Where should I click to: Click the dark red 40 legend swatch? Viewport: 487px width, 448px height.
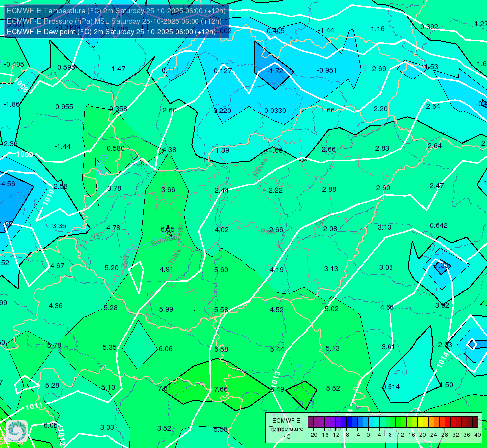[x=475, y=422]
